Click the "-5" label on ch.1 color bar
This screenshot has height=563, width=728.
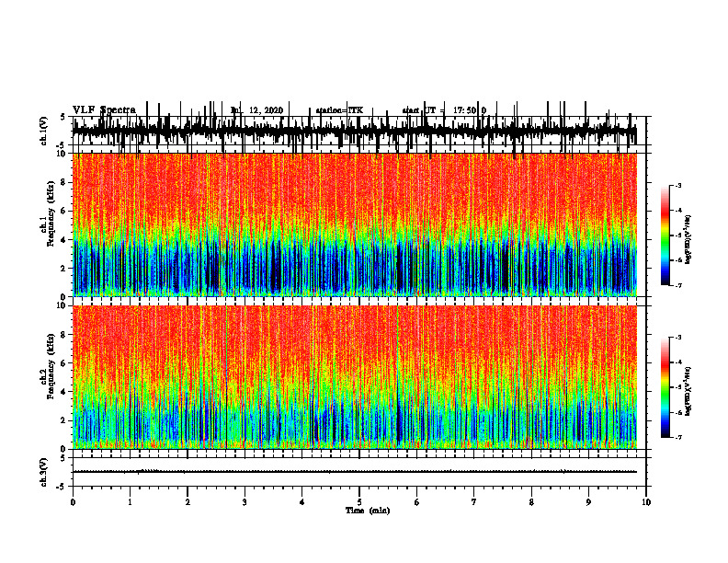[678, 236]
